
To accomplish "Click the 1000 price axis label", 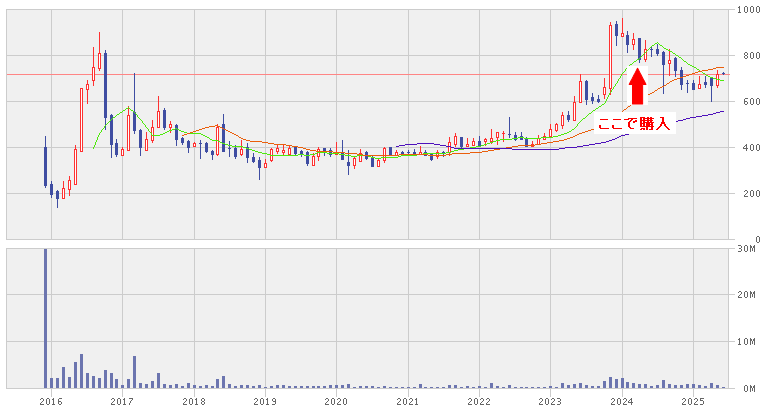I will click(x=748, y=9).
